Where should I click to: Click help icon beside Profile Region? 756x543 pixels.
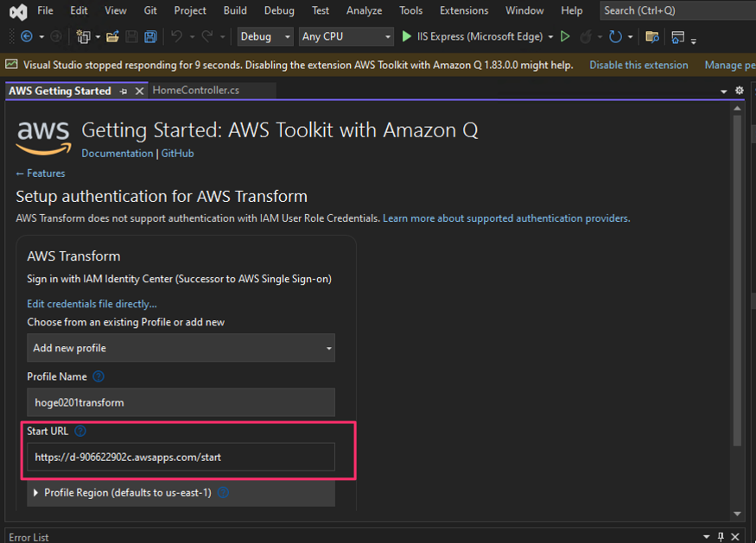point(223,493)
